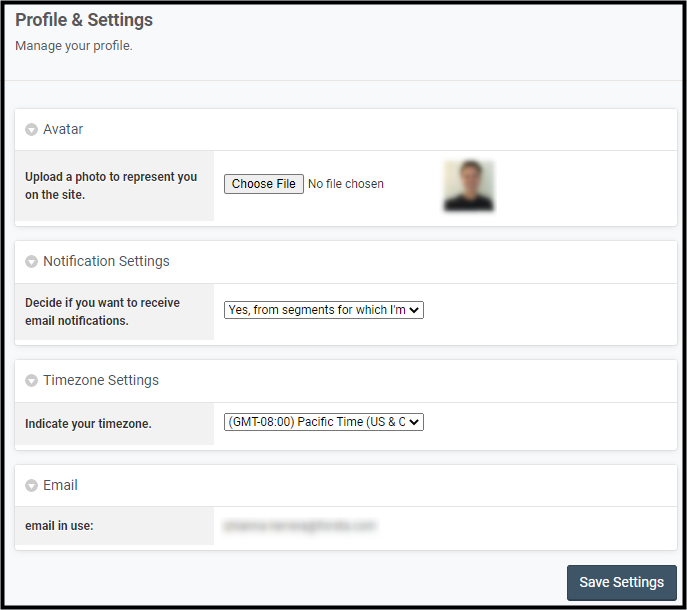Click the Choose File button
This screenshot has height=610, width=687.
click(264, 184)
